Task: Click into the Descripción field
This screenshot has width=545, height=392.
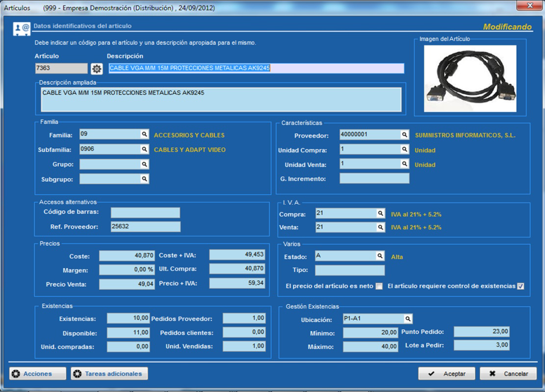Action: point(257,68)
